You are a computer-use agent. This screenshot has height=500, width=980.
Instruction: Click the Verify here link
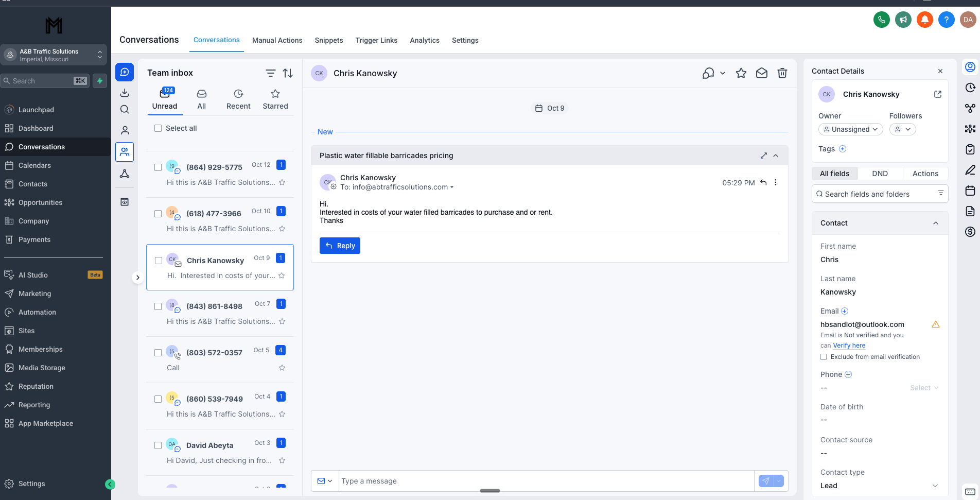(x=849, y=346)
